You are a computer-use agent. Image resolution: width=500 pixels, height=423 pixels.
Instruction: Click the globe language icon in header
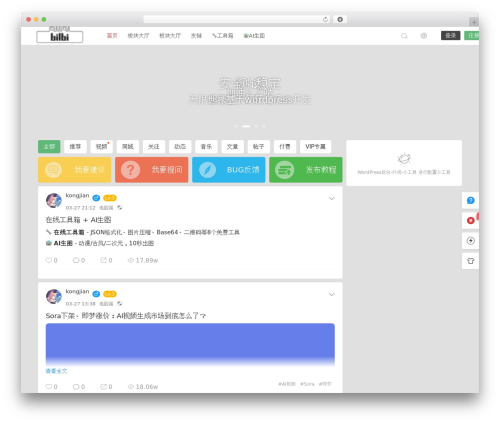424,36
